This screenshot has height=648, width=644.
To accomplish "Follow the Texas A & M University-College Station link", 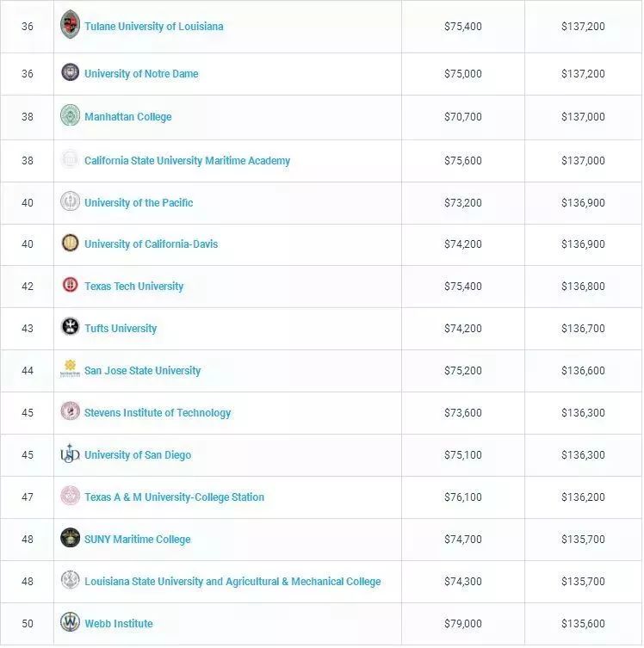I will [174, 497].
